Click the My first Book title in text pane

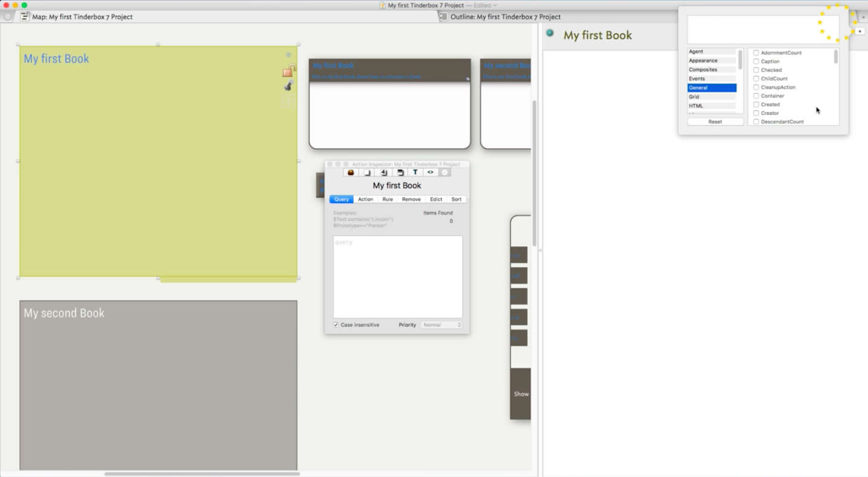point(598,35)
